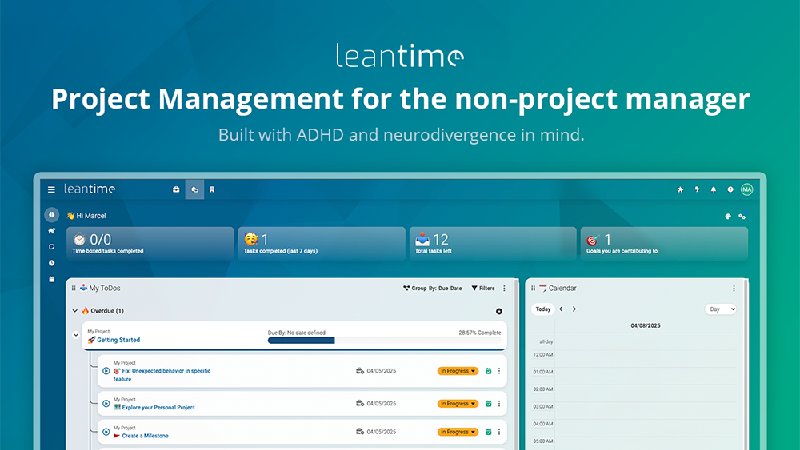Open the Getting Started milestone link

[x=118, y=340]
